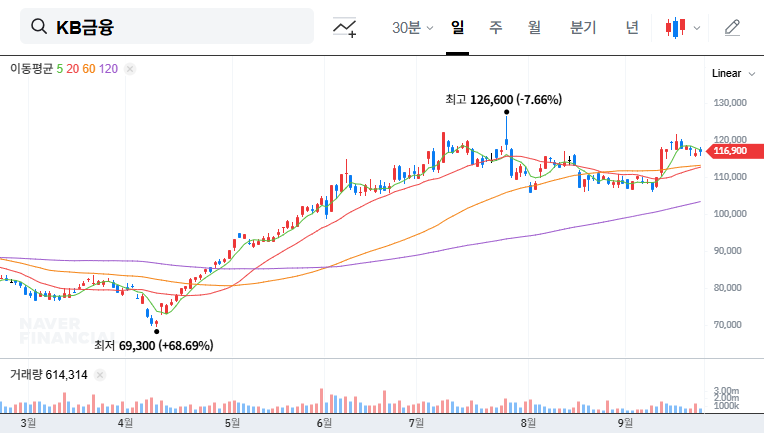Image resolution: width=764 pixels, height=433 pixels.
Task: Click the magnifier search icon
Action: coord(38,26)
